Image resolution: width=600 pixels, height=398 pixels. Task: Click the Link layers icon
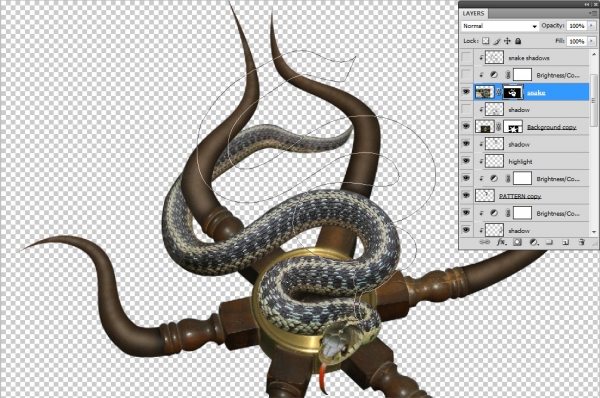pos(484,242)
